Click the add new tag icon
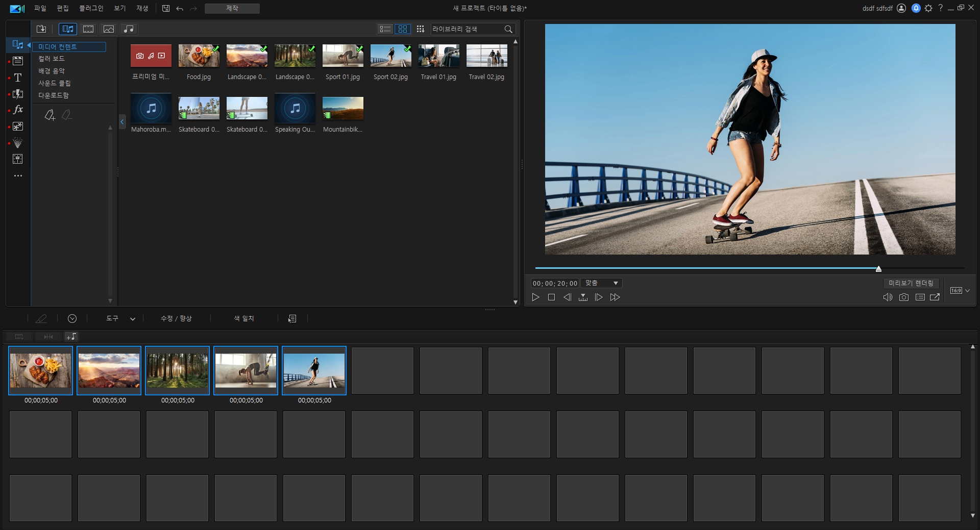 click(x=50, y=115)
